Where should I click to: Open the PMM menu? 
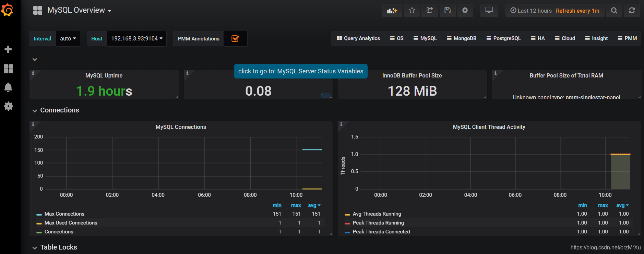point(627,38)
